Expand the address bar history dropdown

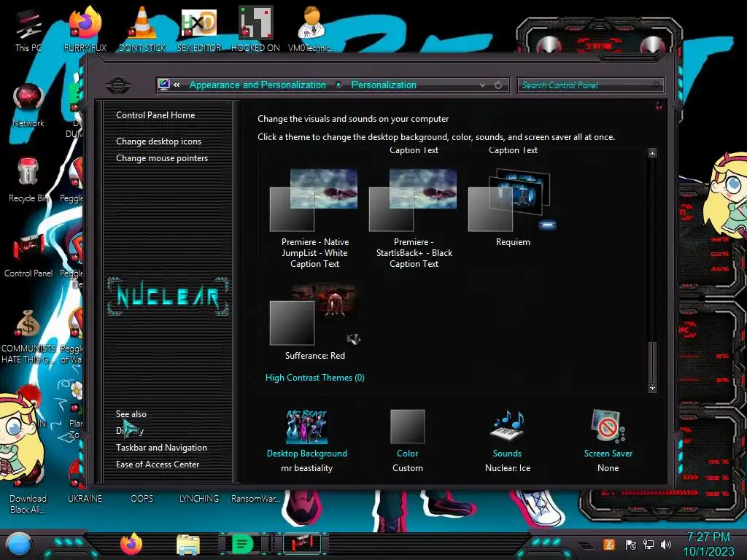[483, 85]
